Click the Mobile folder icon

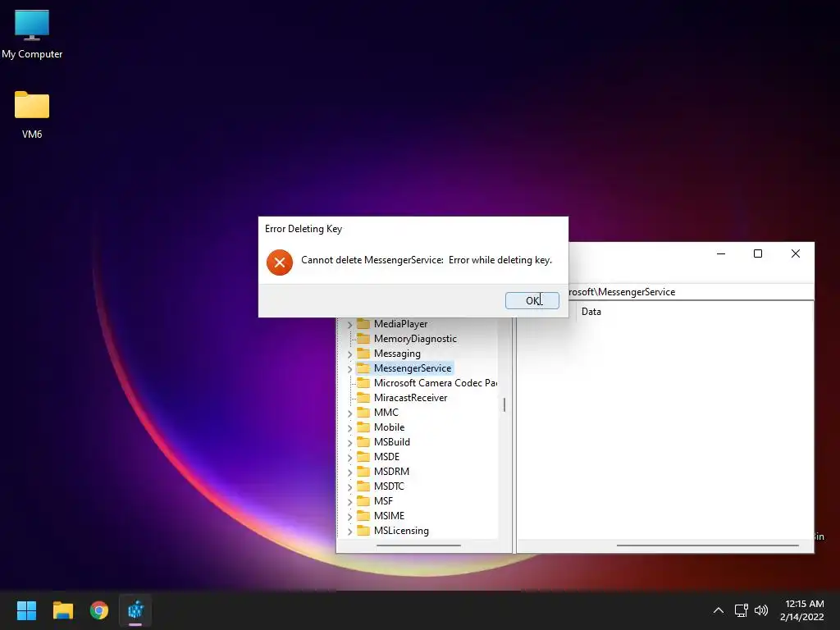(363, 427)
